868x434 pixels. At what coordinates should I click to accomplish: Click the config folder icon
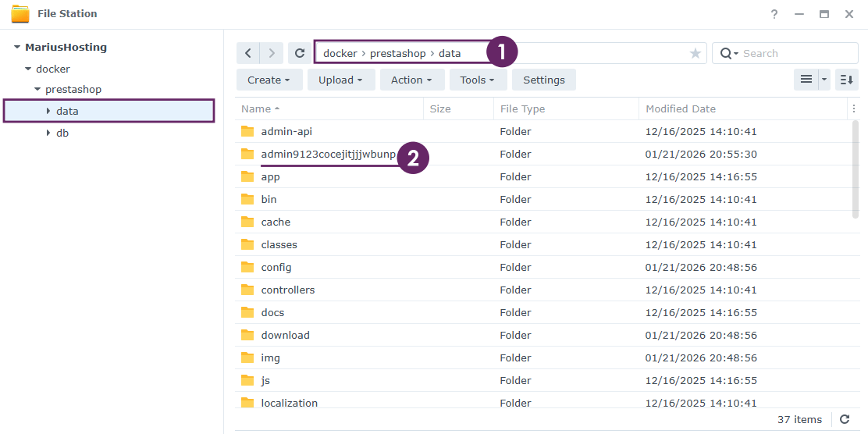click(247, 268)
